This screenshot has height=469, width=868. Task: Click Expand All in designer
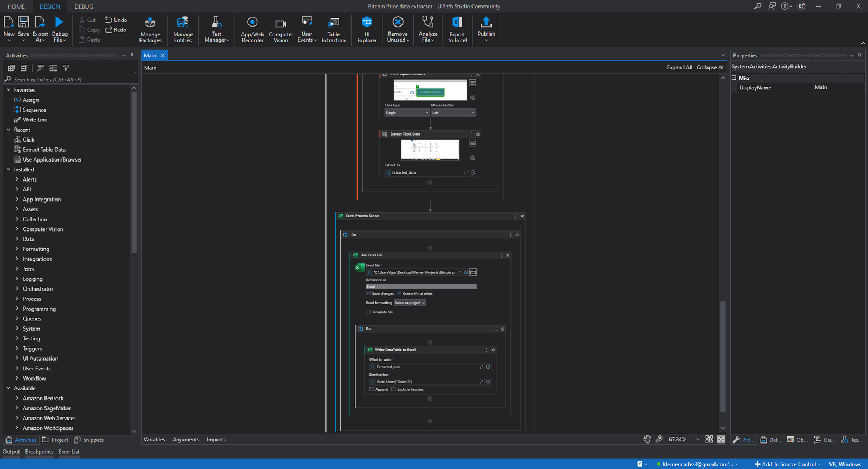pyautogui.click(x=679, y=67)
